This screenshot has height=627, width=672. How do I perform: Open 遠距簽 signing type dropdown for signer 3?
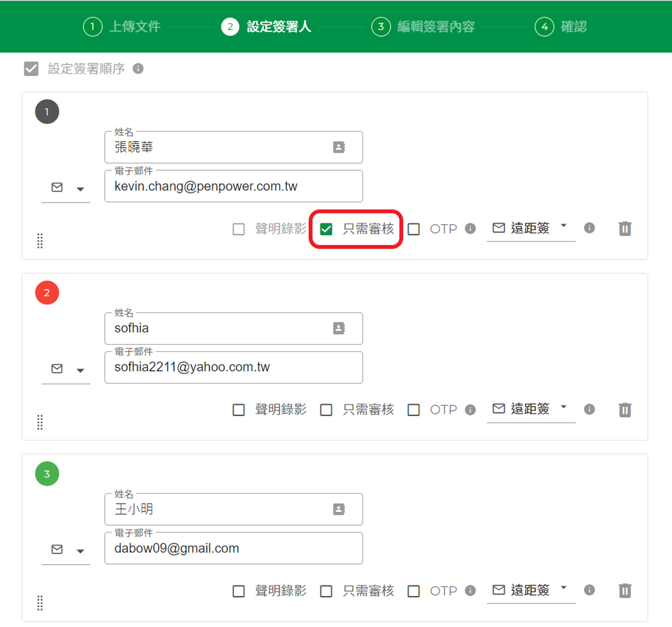pyautogui.click(x=531, y=590)
